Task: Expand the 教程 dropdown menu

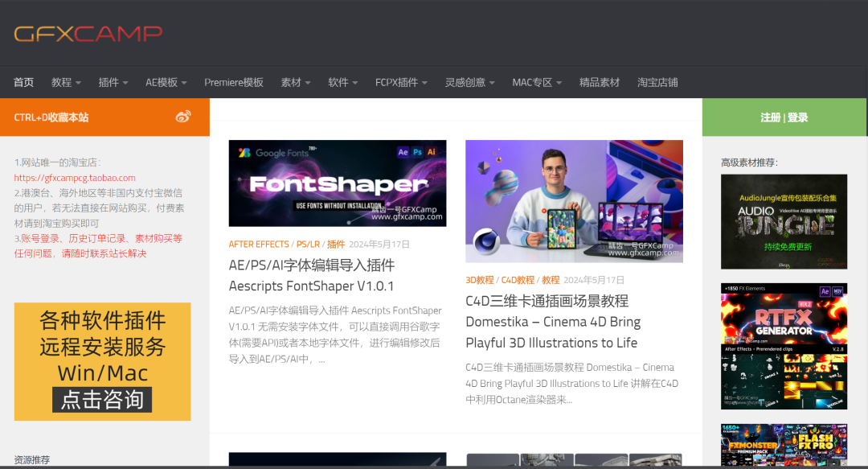Action: pos(66,83)
